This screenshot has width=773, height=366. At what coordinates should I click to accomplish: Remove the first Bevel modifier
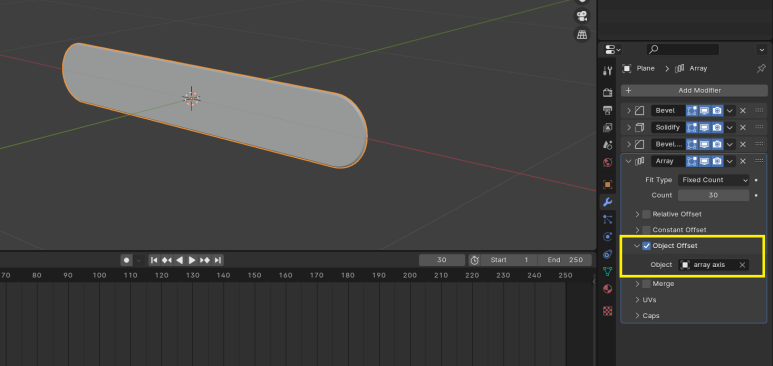point(743,110)
